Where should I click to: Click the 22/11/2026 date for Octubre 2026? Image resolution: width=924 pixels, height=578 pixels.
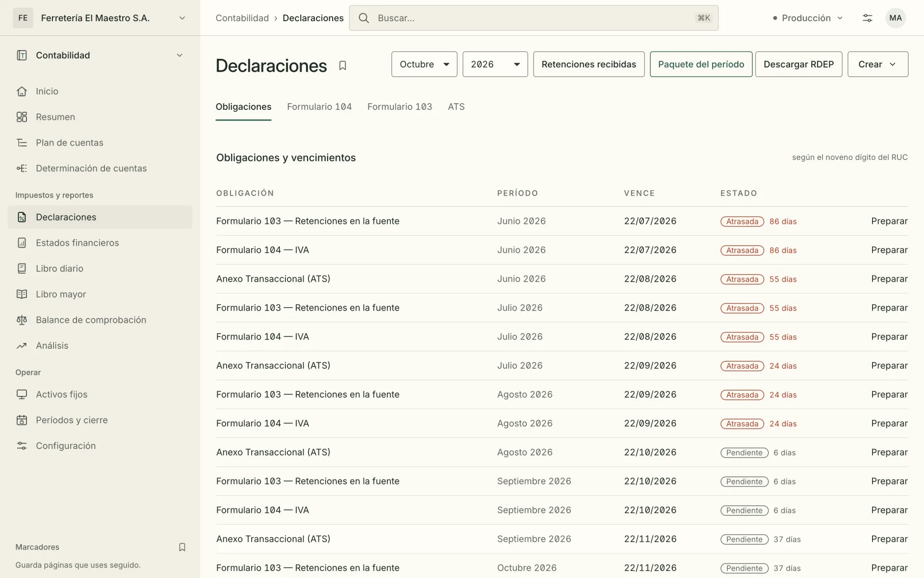(x=650, y=568)
